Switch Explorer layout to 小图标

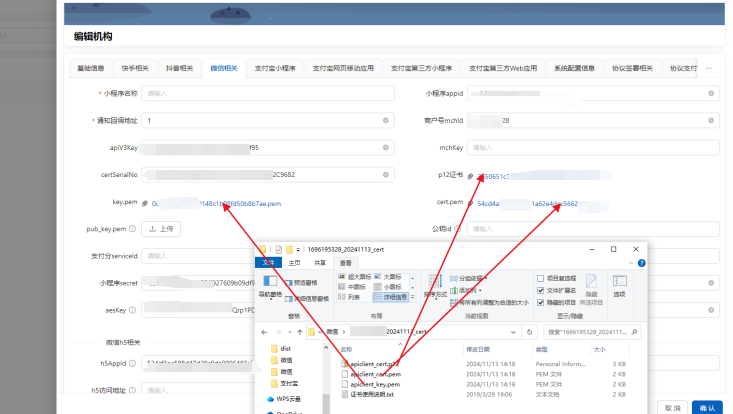(x=388, y=287)
